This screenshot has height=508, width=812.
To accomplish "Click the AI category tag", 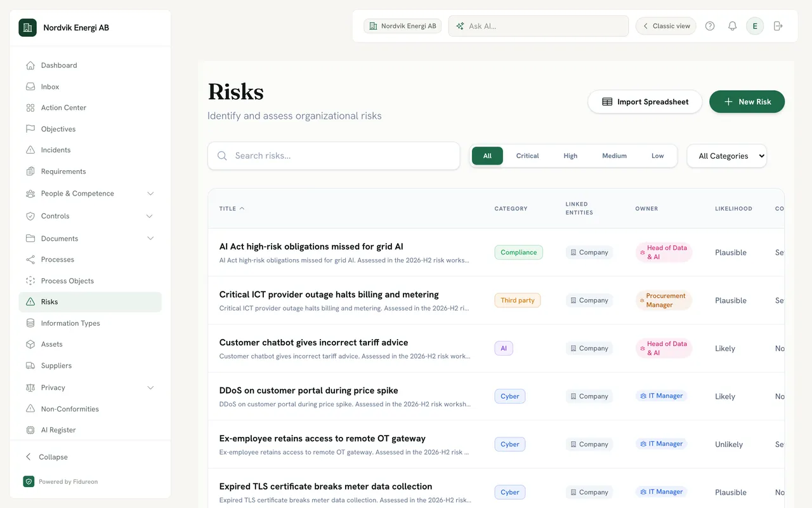I will point(504,348).
